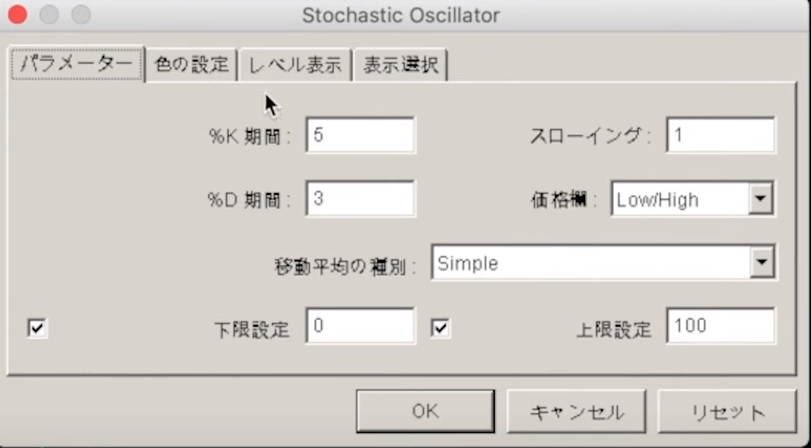Switch to the 色の設定 tab
Viewport: 811px width, 448px height.
pyautogui.click(x=191, y=65)
